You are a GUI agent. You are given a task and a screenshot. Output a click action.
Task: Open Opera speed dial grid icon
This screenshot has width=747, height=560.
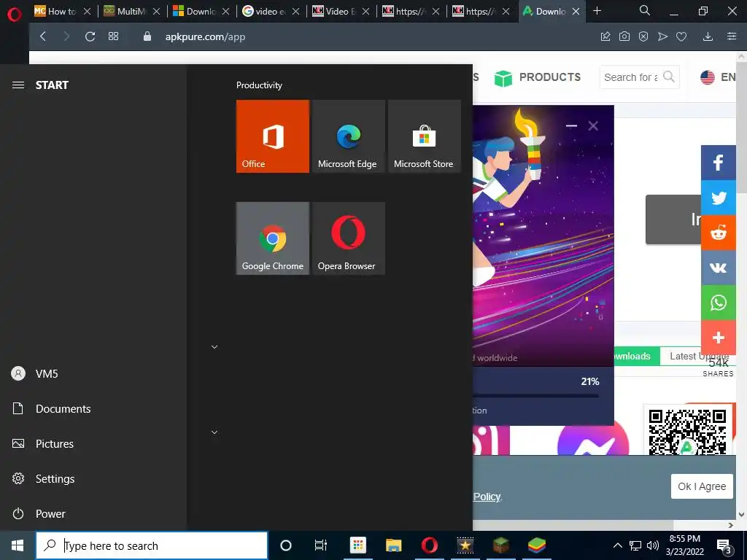click(113, 36)
